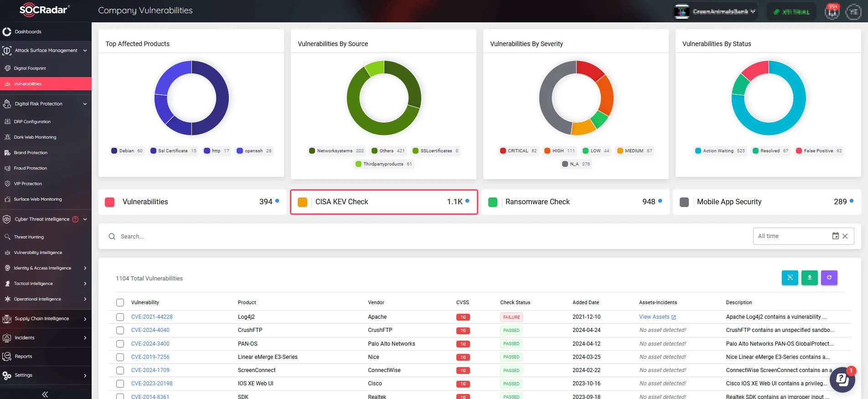Open Dashboards icon in sidebar
Image resolution: width=868 pixels, height=399 pixels.
(x=7, y=32)
